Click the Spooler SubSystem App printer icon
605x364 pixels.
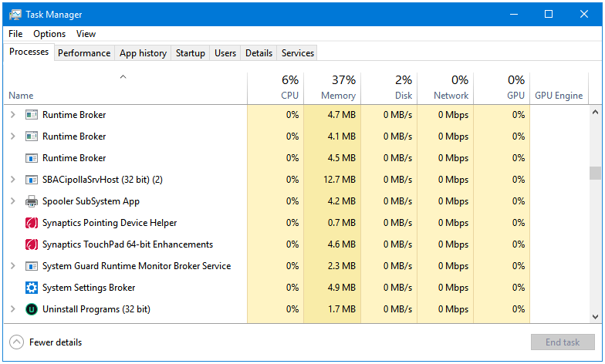pos(32,201)
